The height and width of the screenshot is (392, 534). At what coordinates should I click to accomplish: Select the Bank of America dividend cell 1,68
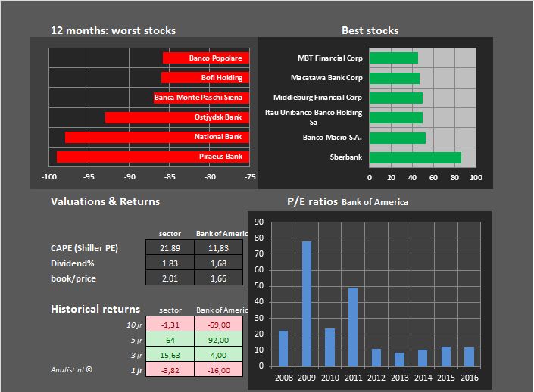(219, 263)
